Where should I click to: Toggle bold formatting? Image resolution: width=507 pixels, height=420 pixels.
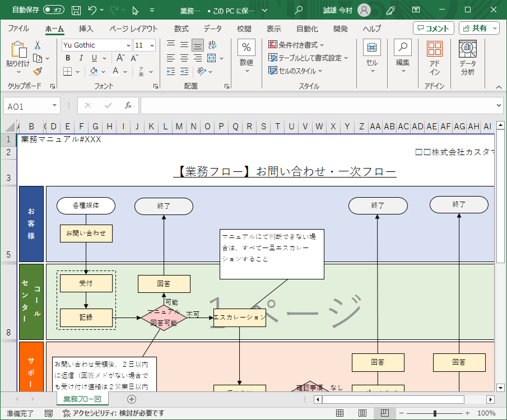tap(67, 58)
